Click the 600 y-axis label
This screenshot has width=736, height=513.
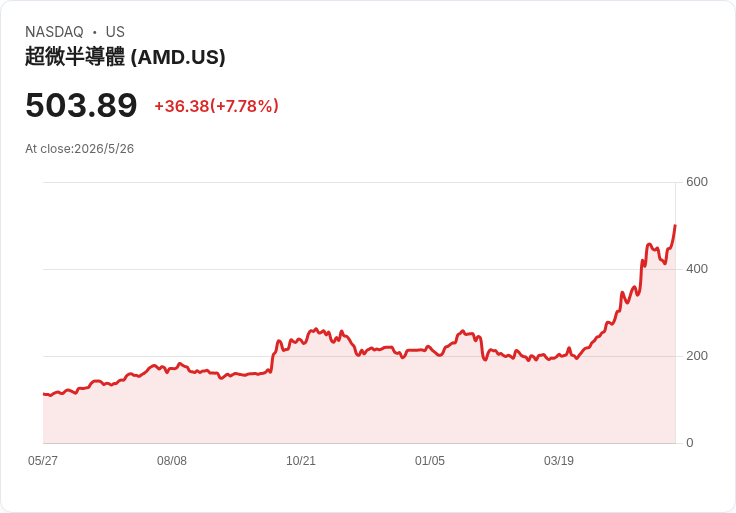coord(697,182)
